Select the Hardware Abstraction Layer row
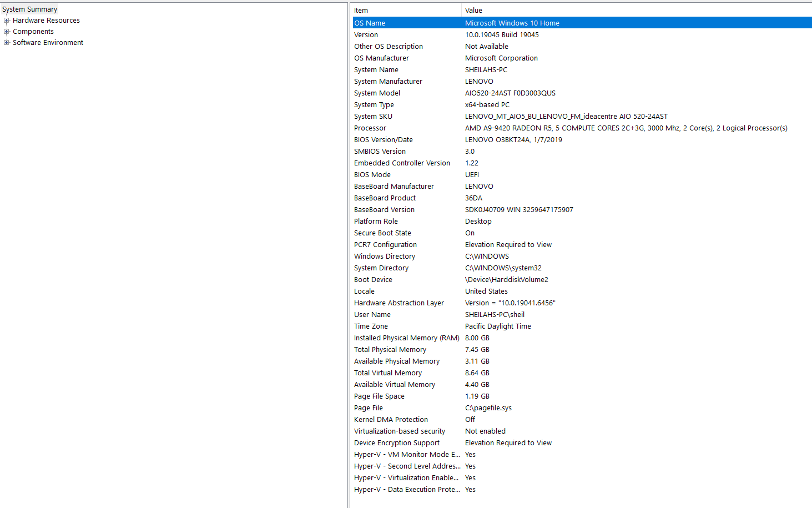This screenshot has width=812, height=508. [x=582, y=303]
